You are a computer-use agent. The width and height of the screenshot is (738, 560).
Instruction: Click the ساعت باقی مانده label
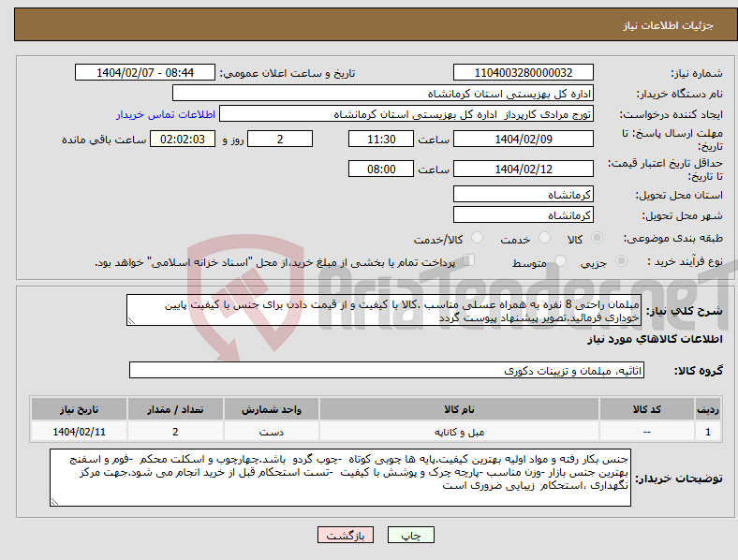click(104, 140)
